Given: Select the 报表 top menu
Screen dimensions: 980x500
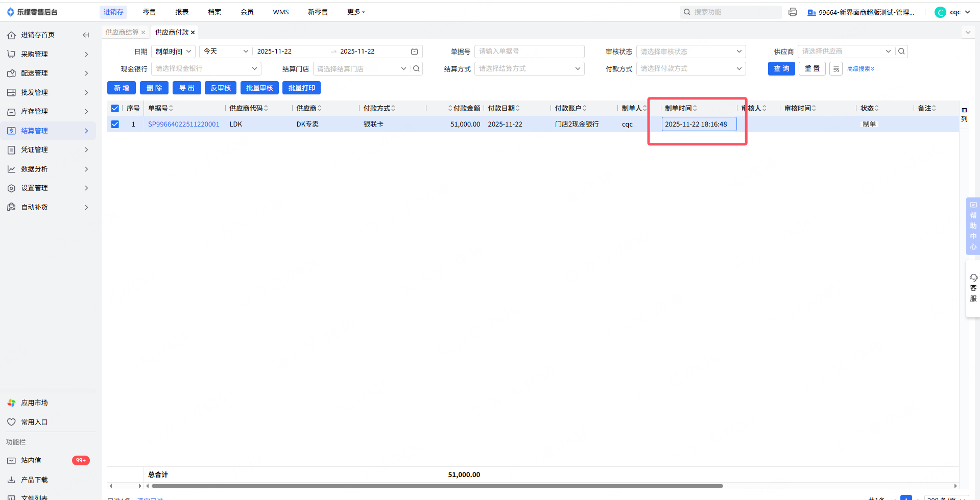Looking at the screenshot, I should (182, 12).
